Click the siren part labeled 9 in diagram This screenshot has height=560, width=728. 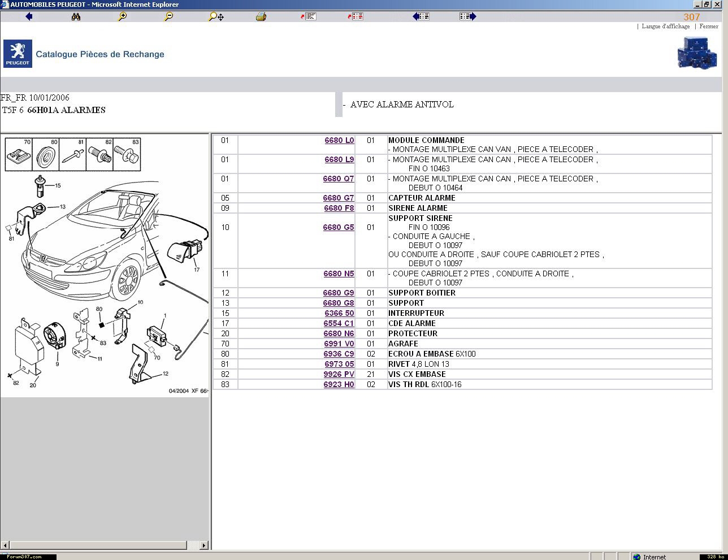55,336
